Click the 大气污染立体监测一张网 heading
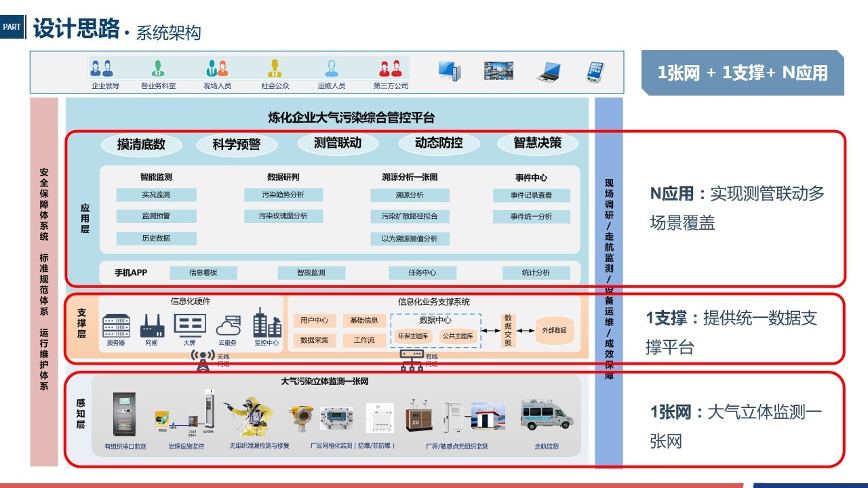The image size is (868, 488). click(x=325, y=382)
